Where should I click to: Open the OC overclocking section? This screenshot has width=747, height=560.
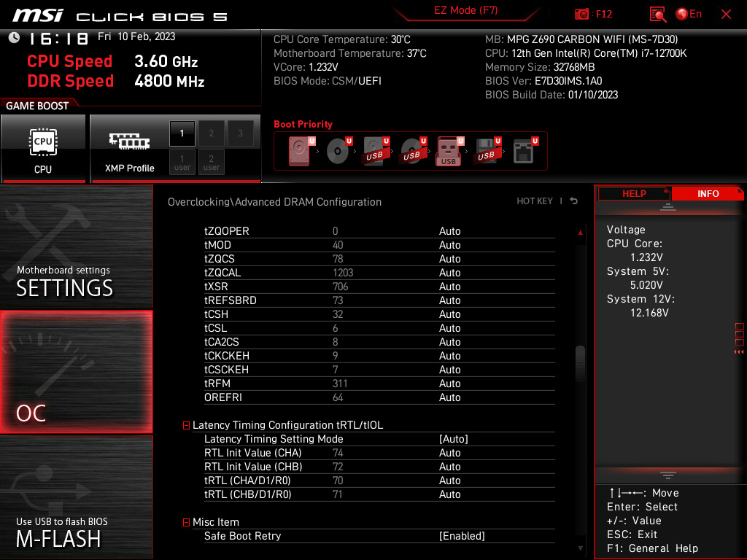point(76,373)
